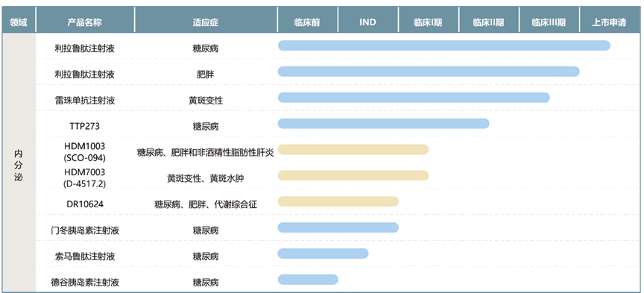
Task: Select the yellow HDM1003 progress bar
Action: click(x=353, y=150)
